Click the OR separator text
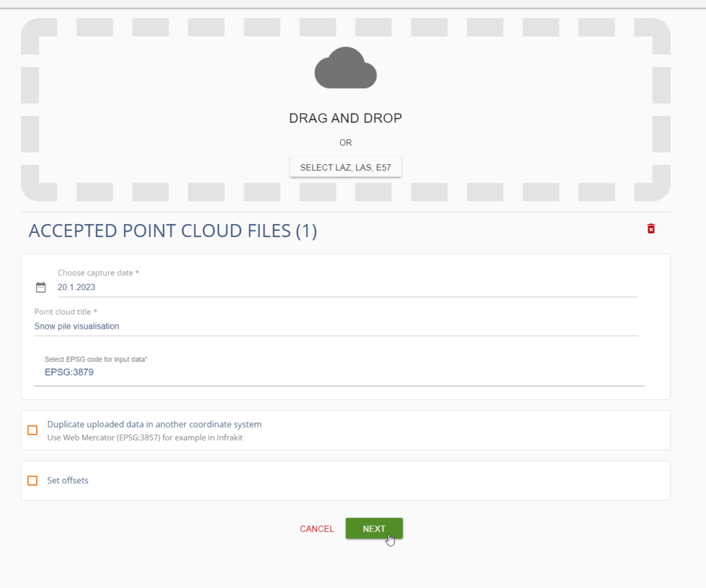The width and height of the screenshot is (706, 588). point(345,143)
